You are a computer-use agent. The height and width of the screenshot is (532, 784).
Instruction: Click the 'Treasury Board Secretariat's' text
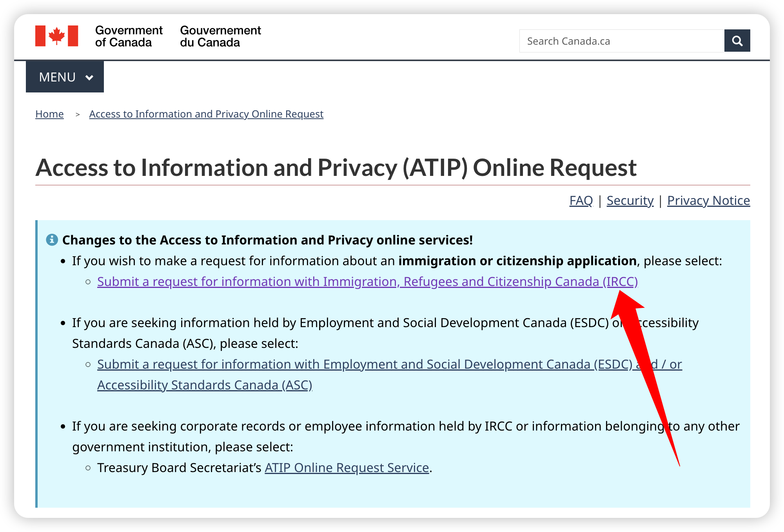179,468
